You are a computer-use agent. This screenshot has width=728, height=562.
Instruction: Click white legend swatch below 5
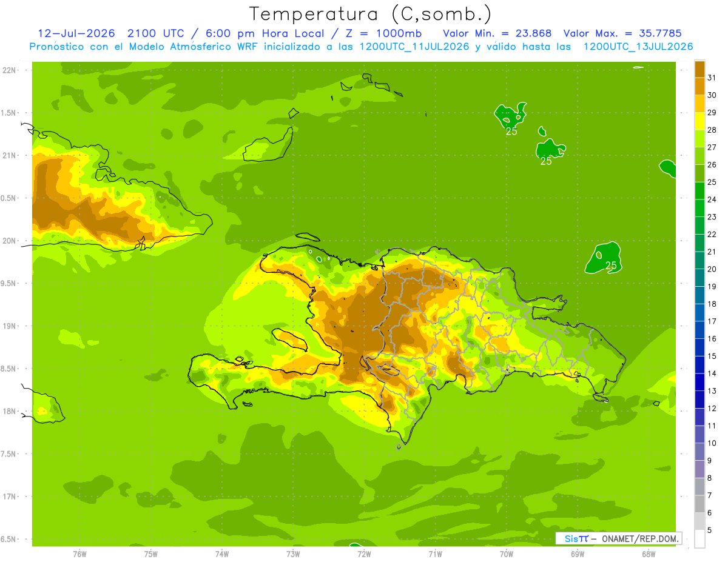699,539
